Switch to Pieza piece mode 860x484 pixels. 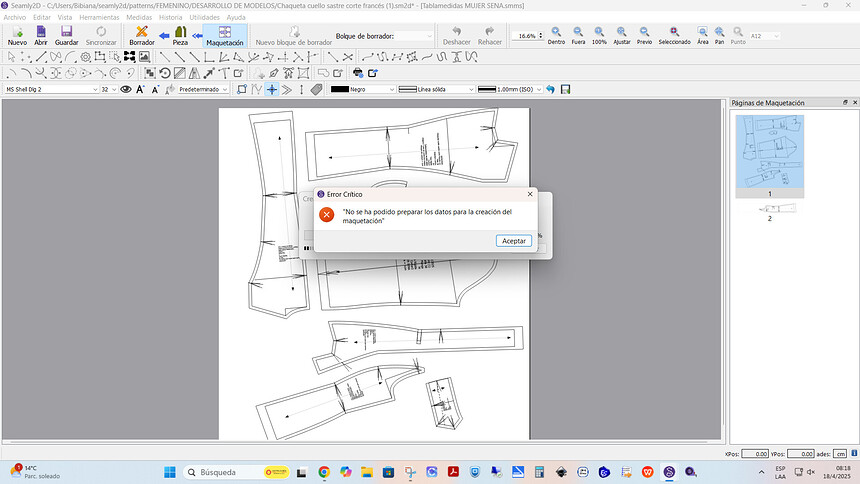180,36
